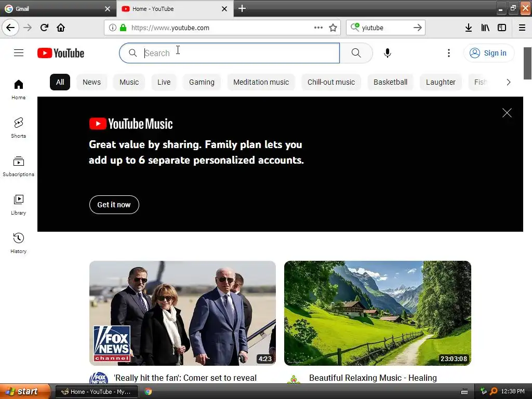Screen dimensions: 532x399
Task: Open Beautiful Relaxing Music - Healing title
Action: pos(373,378)
